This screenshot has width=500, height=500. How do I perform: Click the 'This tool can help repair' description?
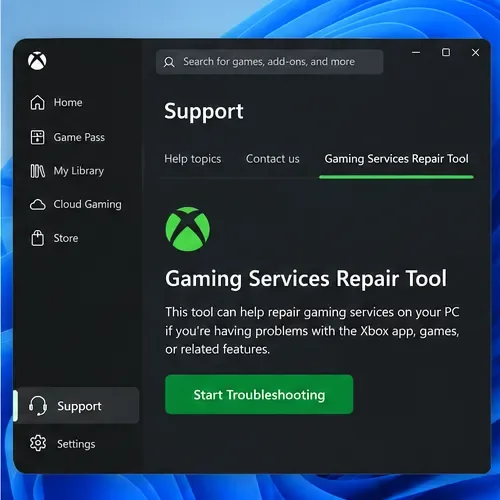tap(312, 331)
